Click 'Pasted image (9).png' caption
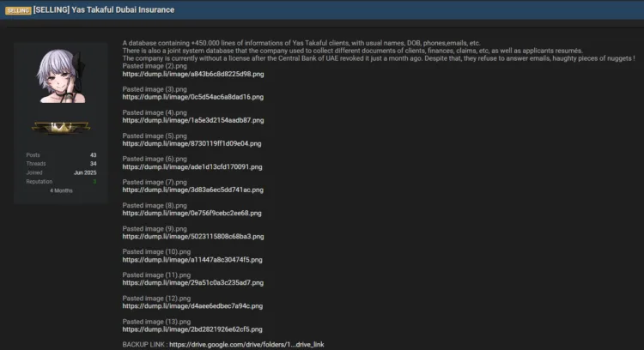 [x=155, y=229]
